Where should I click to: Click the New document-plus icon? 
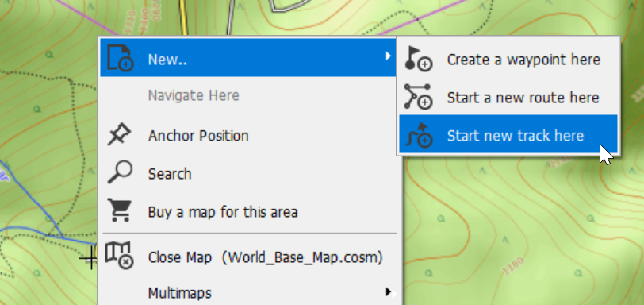tap(121, 58)
